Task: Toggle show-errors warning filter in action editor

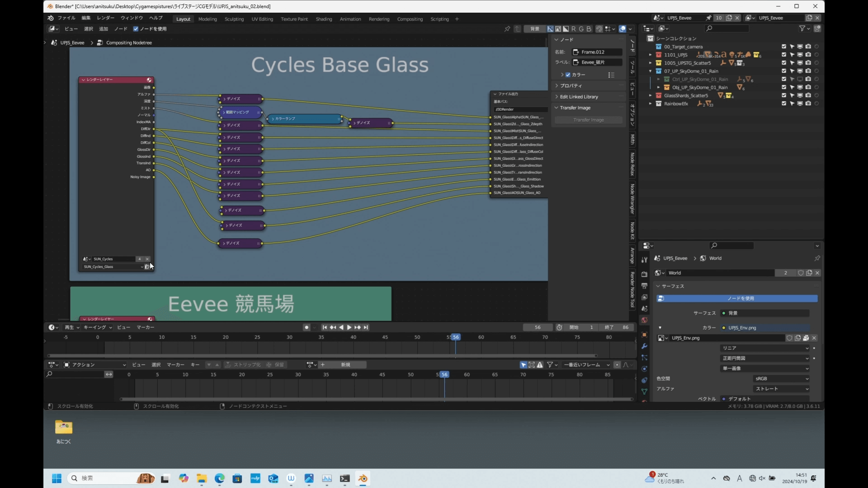Action: coord(540,365)
